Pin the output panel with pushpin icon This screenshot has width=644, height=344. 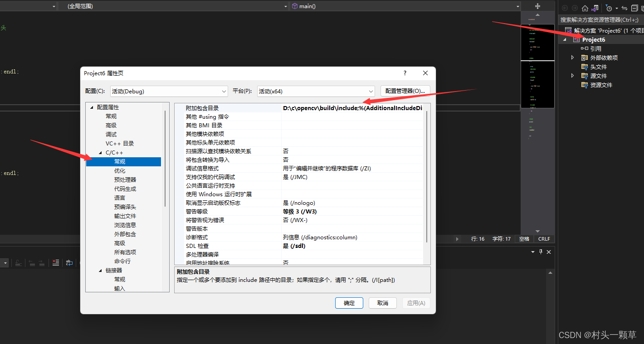pos(541,252)
